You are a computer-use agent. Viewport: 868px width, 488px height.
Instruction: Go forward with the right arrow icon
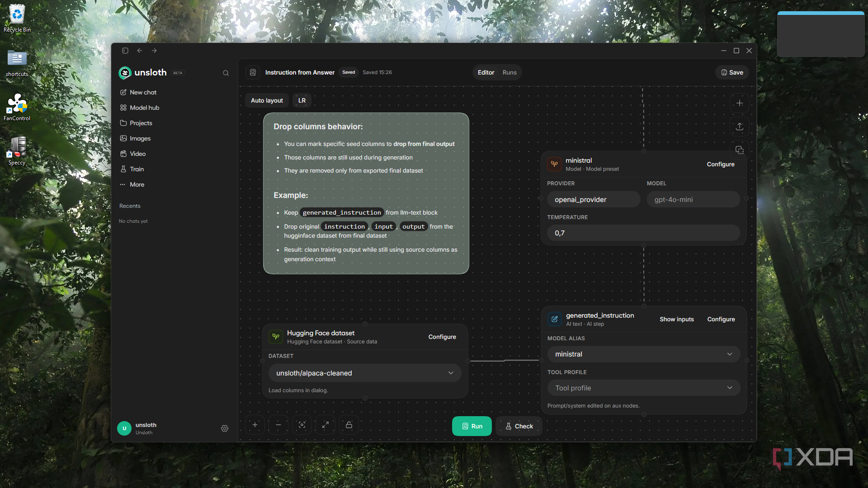click(154, 51)
